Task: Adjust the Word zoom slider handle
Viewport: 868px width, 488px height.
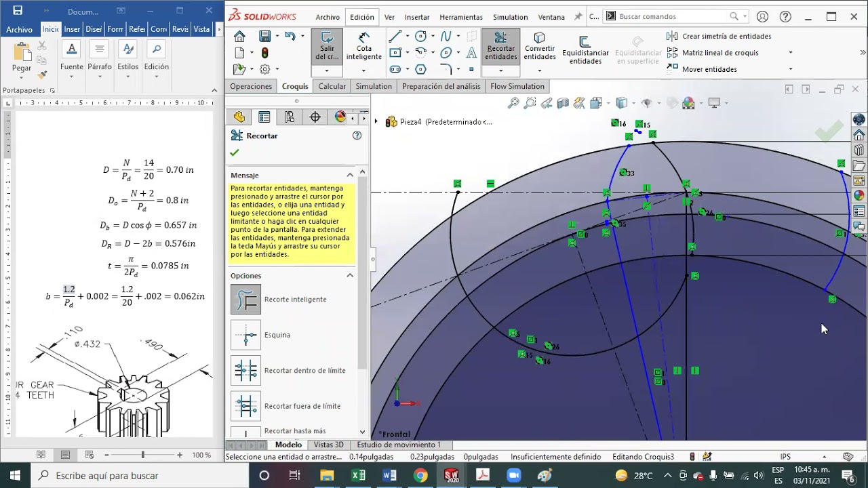Action: click(142, 455)
